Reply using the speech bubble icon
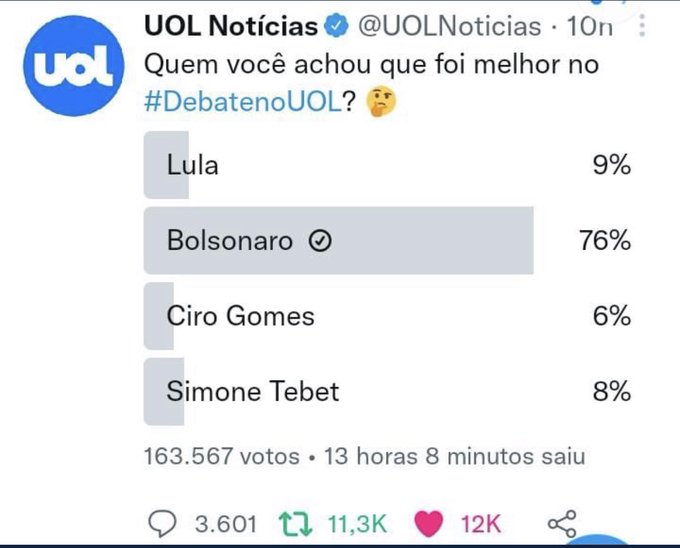The image size is (680, 548). [x=162, y=523]
